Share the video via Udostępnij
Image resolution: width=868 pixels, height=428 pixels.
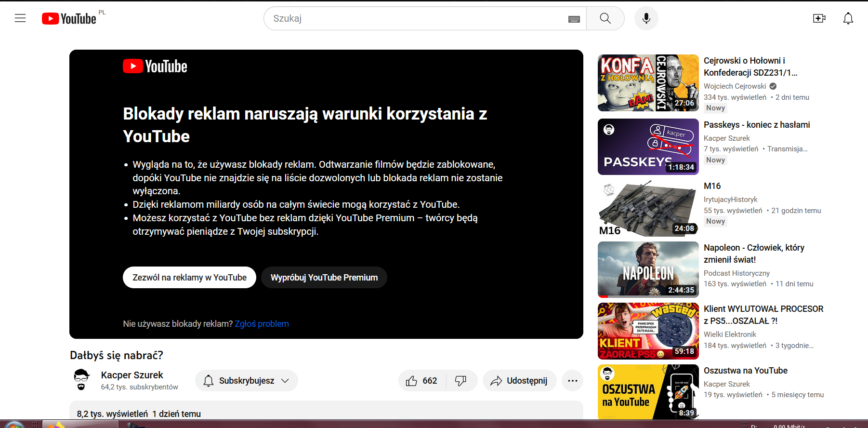[519, 381]
